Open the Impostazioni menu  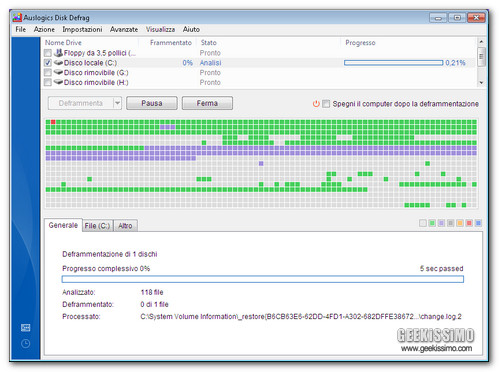click(x=82, y=29)
